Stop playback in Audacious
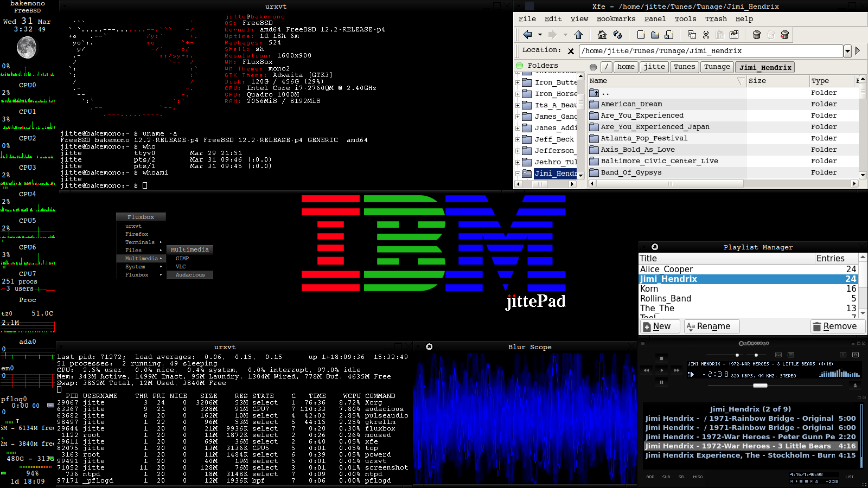The width and height of the screenshot is (868, 488). (x=661, y=358)
